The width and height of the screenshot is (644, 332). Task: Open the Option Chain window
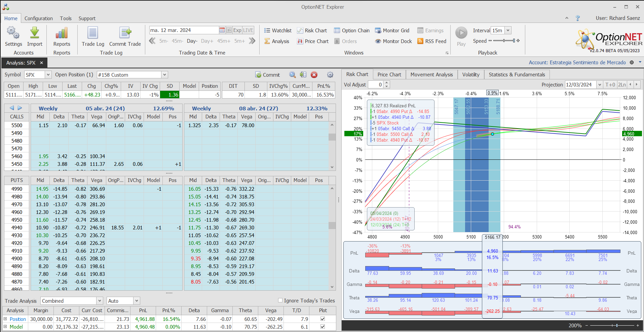pyautogui.click(x=351, y=31)
